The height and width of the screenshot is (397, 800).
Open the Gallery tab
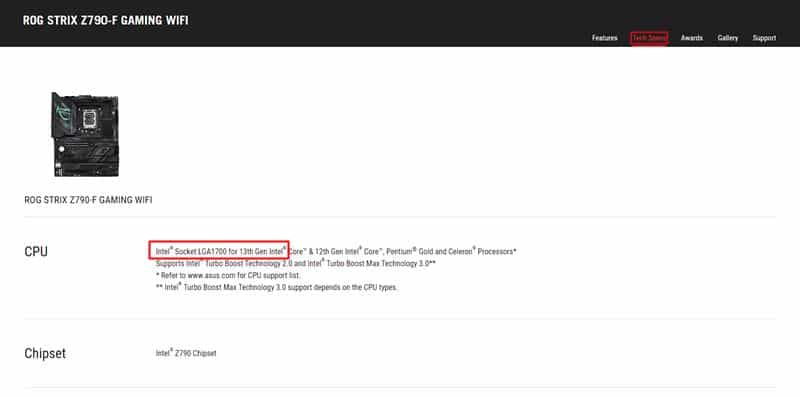(728, 38)
